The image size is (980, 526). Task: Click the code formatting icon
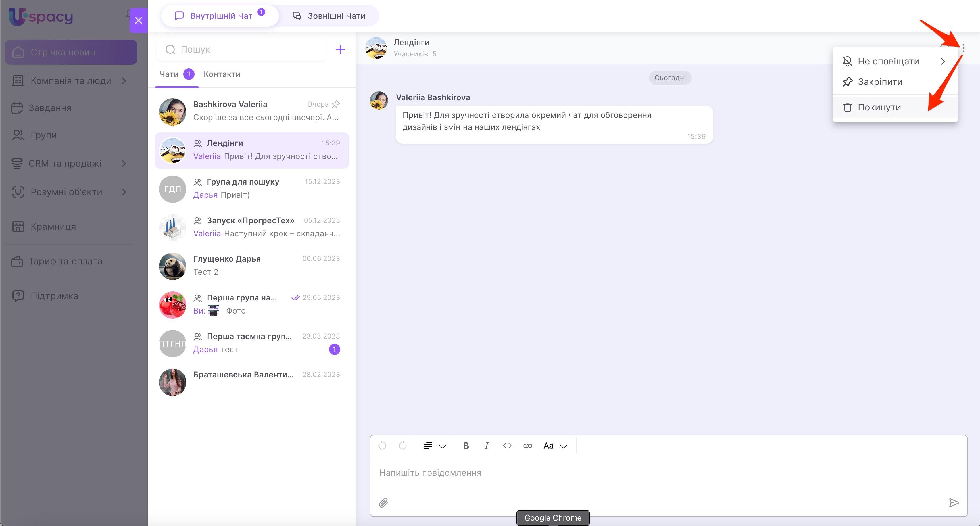click(x=507, y=446)
